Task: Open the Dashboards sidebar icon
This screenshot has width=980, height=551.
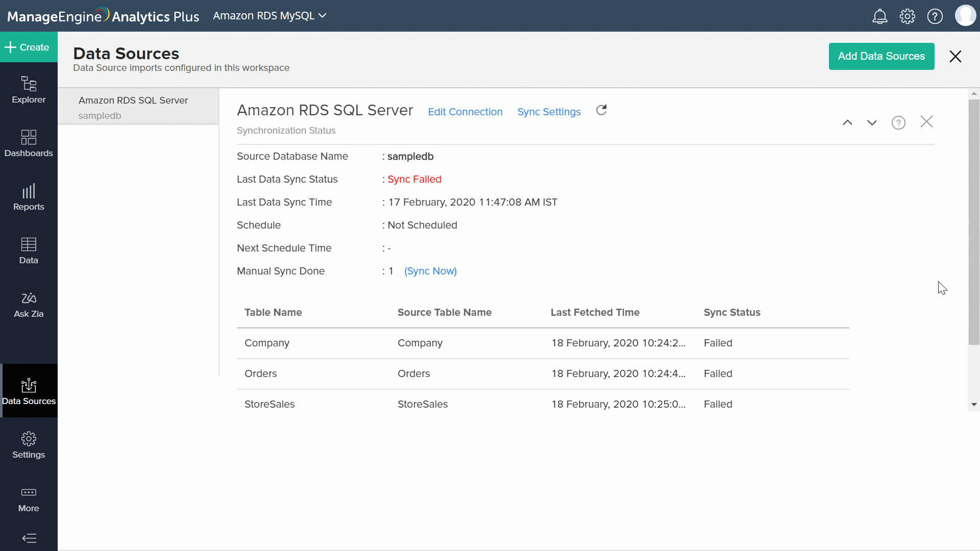Action: coord(29,143)
